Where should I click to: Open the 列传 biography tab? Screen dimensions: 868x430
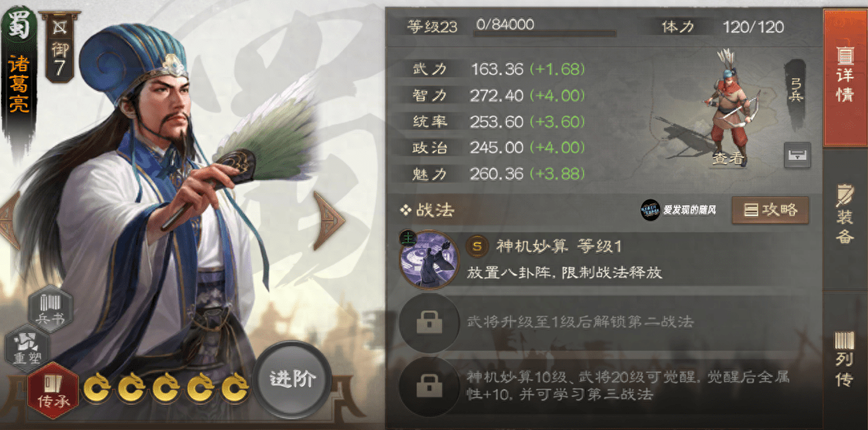[x=845, y=359]
